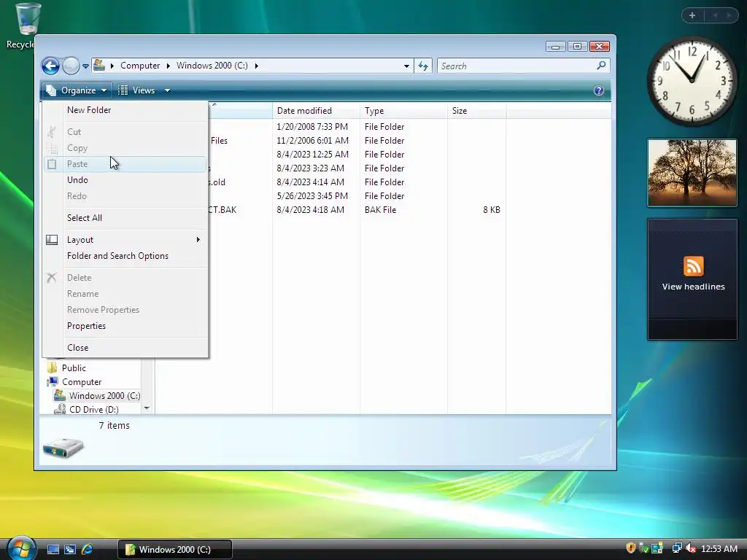Open the Views dropdown arrow
This screenshot has width=747, height=560.
[167, 90]
